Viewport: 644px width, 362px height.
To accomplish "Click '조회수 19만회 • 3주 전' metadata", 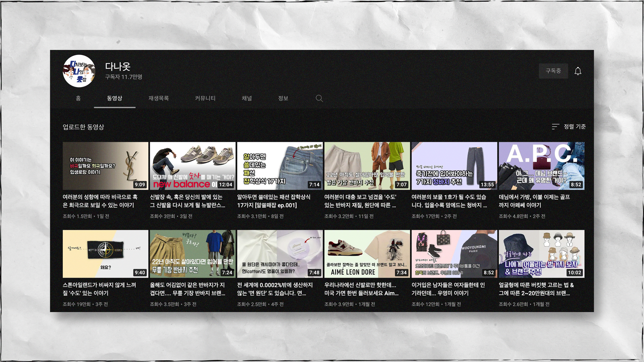I will click(85, 304).
